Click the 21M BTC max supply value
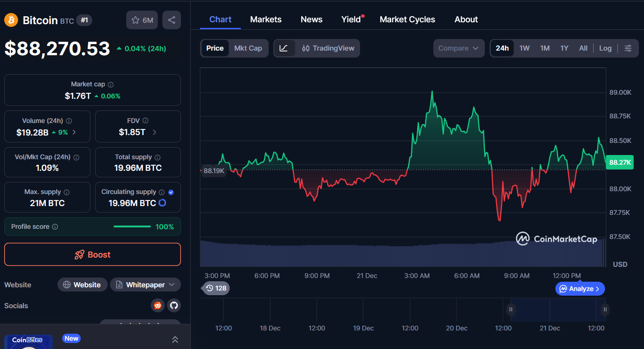This screenshot has height=349, width=644. click(47, 203)
